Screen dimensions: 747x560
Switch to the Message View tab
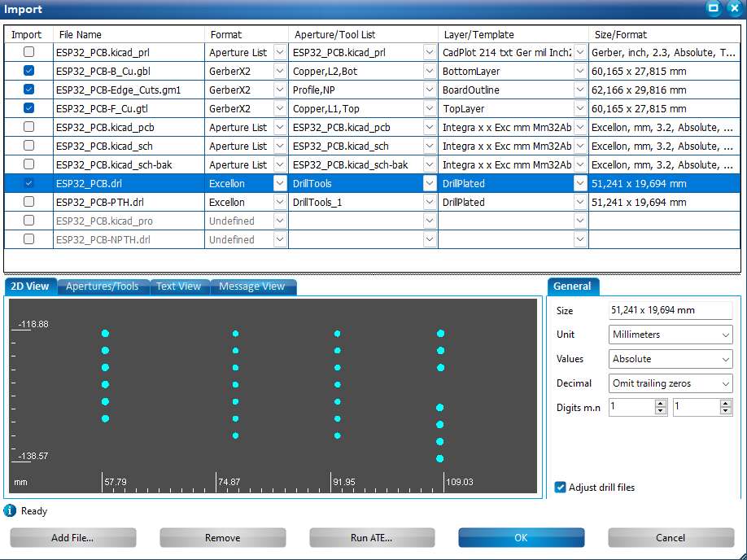pyautogui.click(x=252, y=287)
